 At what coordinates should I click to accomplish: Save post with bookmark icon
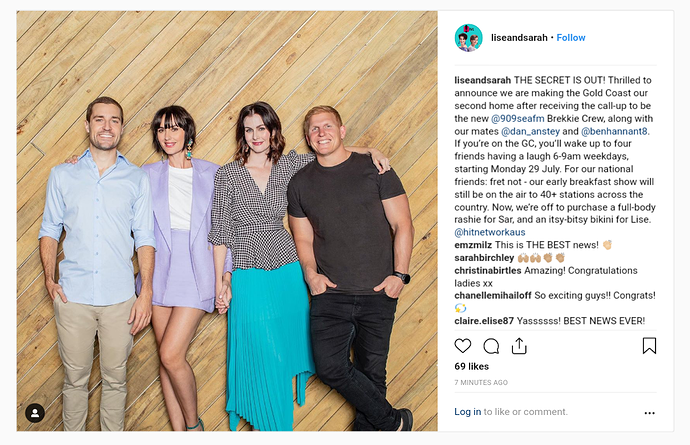coord(649,346)
